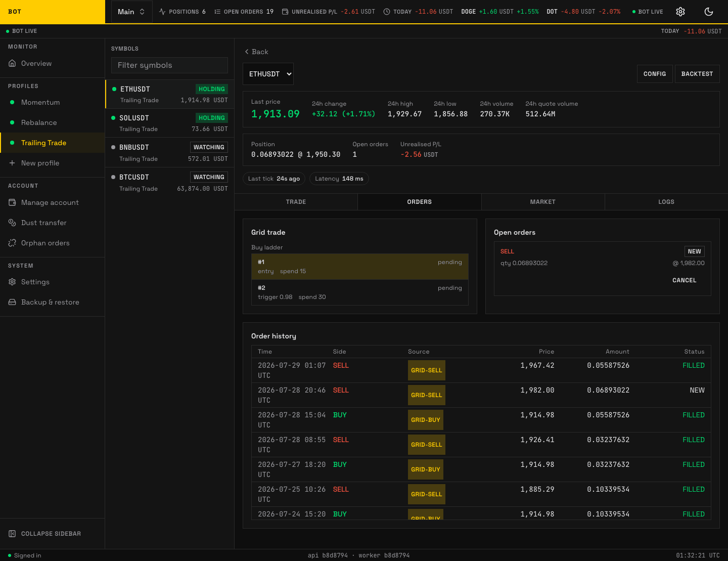Cancel the open SELL order

coord(685,280)
